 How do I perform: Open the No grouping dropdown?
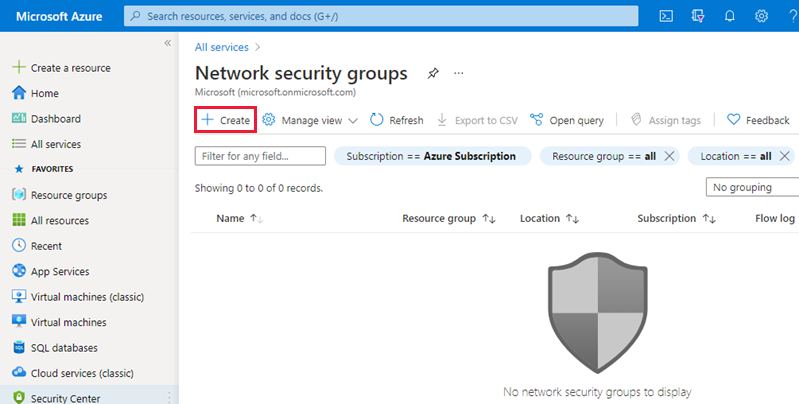(x=752, y=187)
